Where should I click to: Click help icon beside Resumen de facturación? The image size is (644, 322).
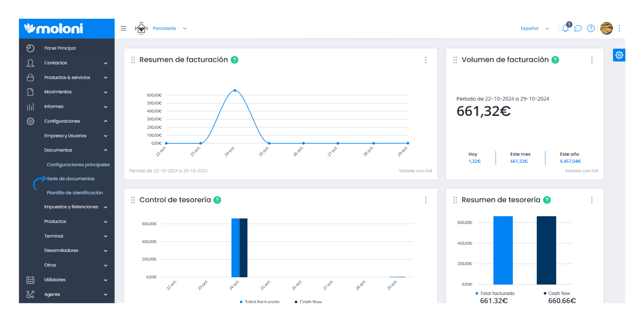coord(234,60)
